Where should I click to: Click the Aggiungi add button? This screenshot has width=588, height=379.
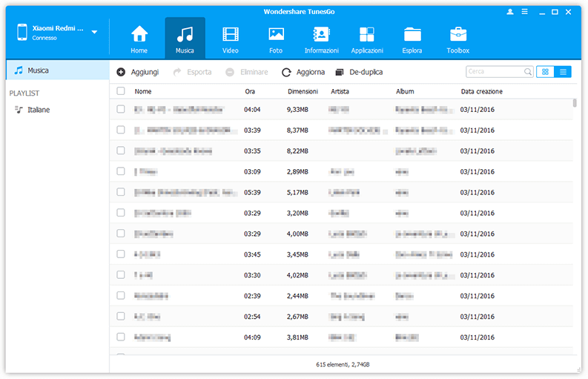click(138, 72)
